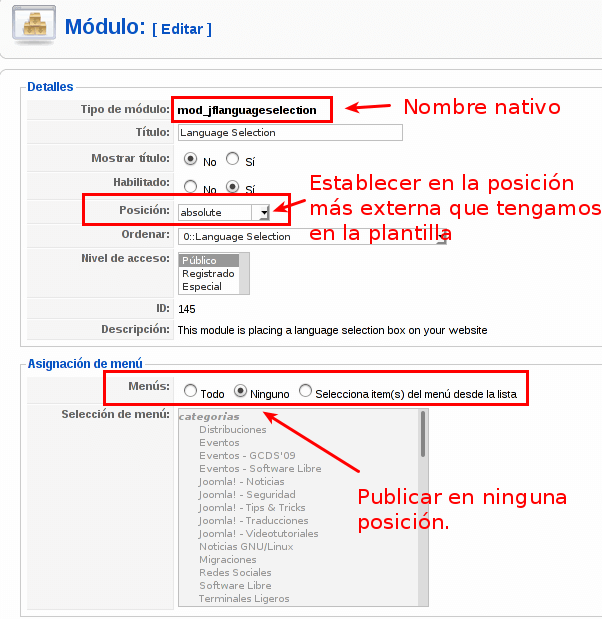Viewport: 602px width, 619px height.
Task: Open the Ordenar dropdown
Action: (x=312, y=236)
